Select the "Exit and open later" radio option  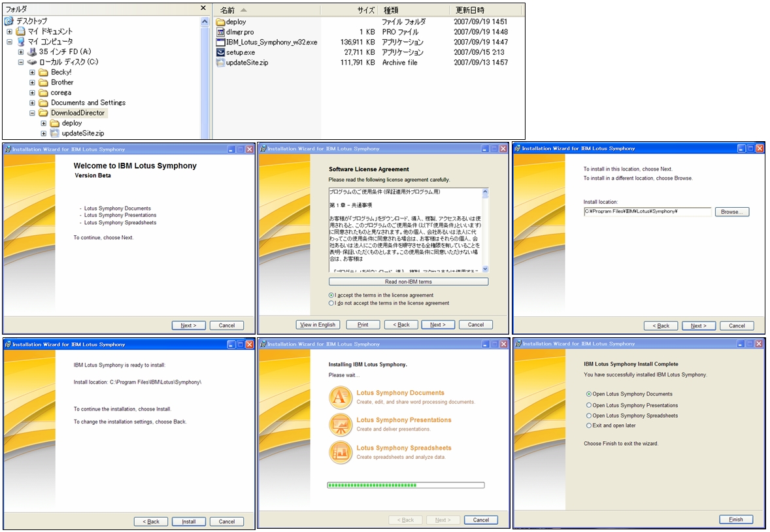click(x=588, y=425)
